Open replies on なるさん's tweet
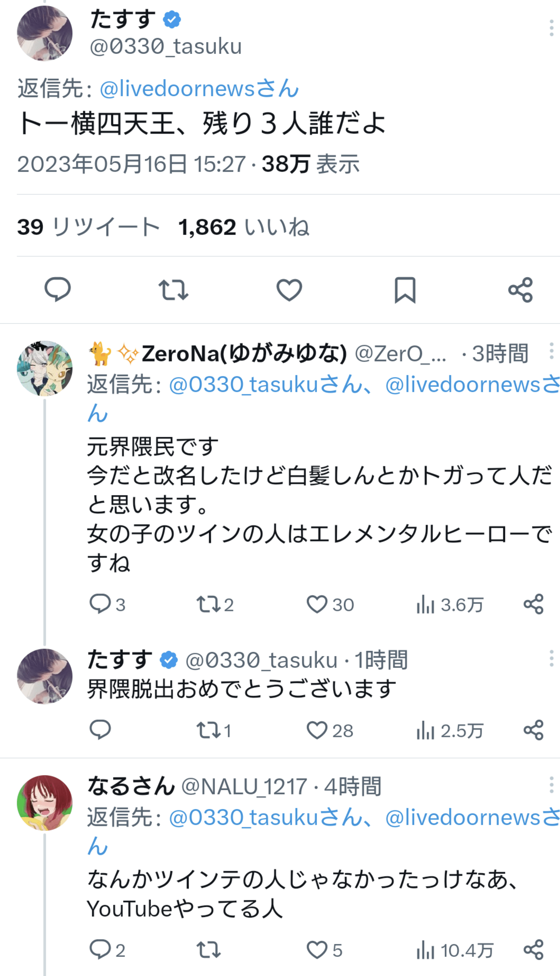The height and width of the screenshot is (976, 560). (100, 950)
